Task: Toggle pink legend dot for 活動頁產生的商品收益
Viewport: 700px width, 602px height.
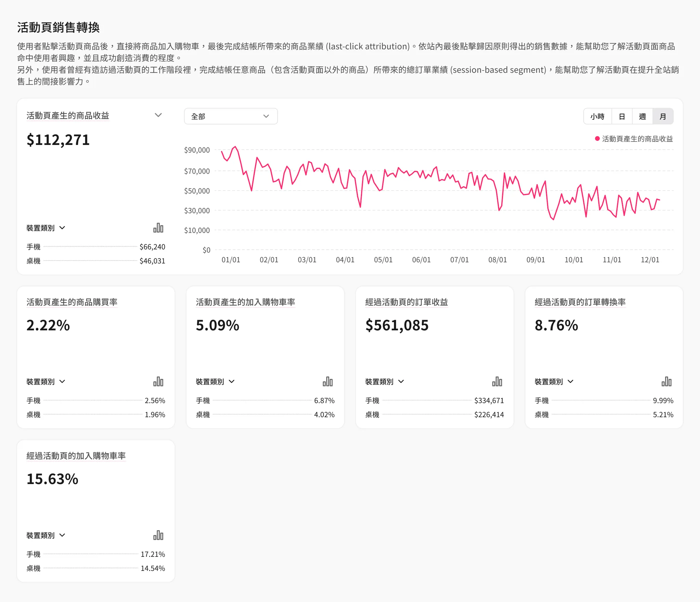Action: pyautogui.click(x=597, y=139)
